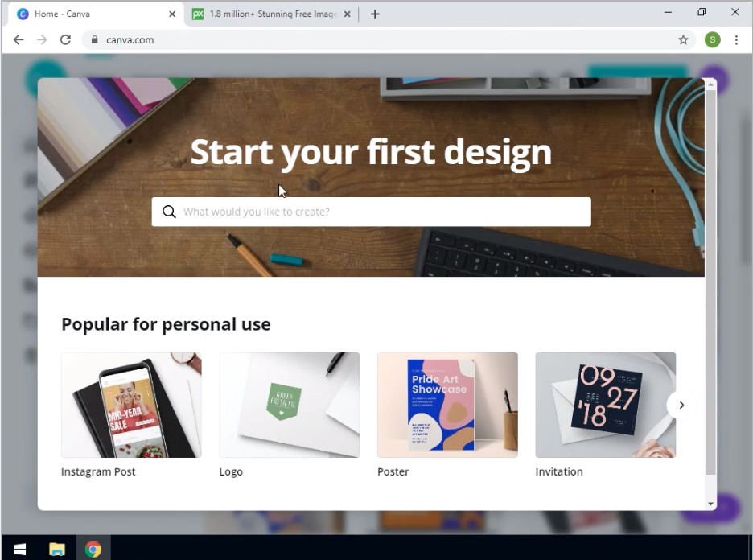
Task: Click the search magnifier icon
Action: click(169, 212)
